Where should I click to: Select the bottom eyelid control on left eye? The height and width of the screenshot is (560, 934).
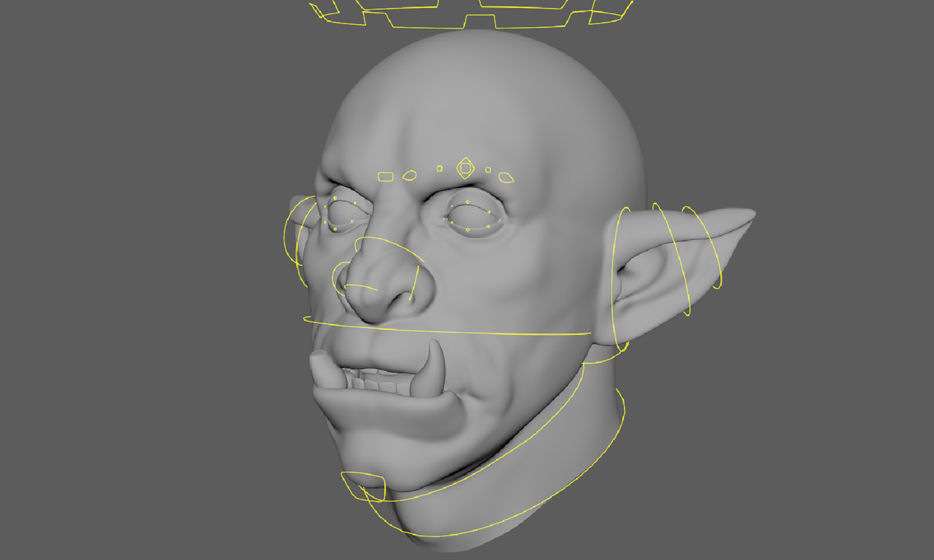335,229
